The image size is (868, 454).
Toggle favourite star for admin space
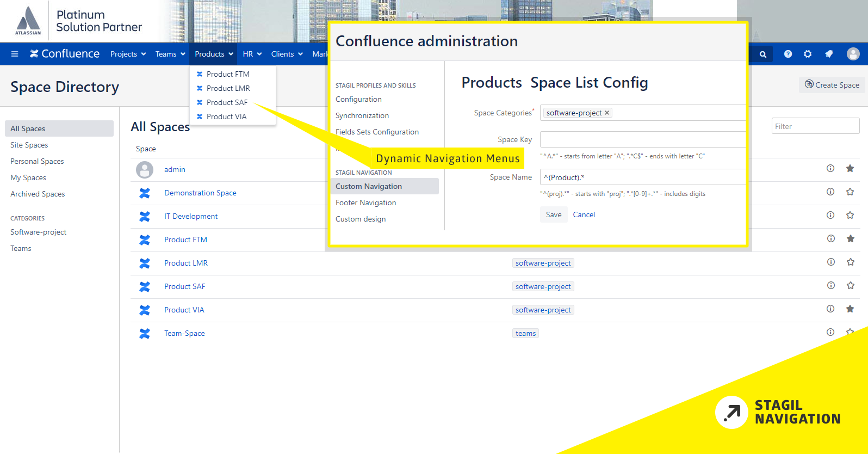pyautogui.click(x=850, y=168)
